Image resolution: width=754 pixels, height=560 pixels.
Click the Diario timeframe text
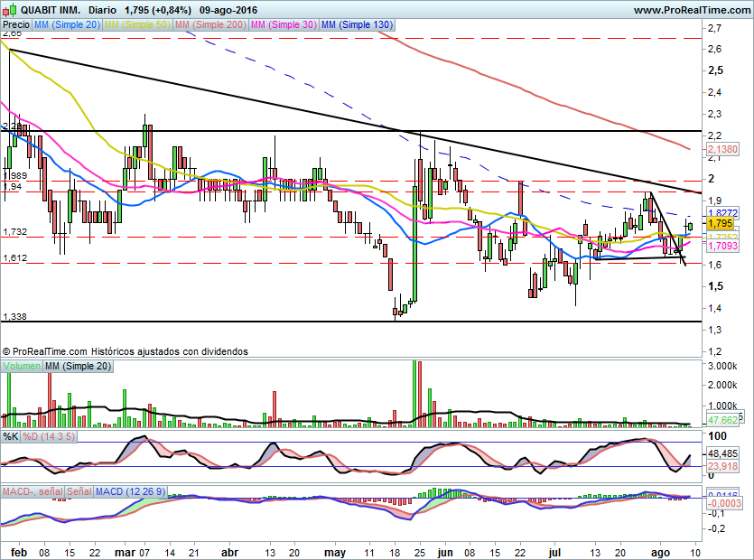(x=102, y=10)
